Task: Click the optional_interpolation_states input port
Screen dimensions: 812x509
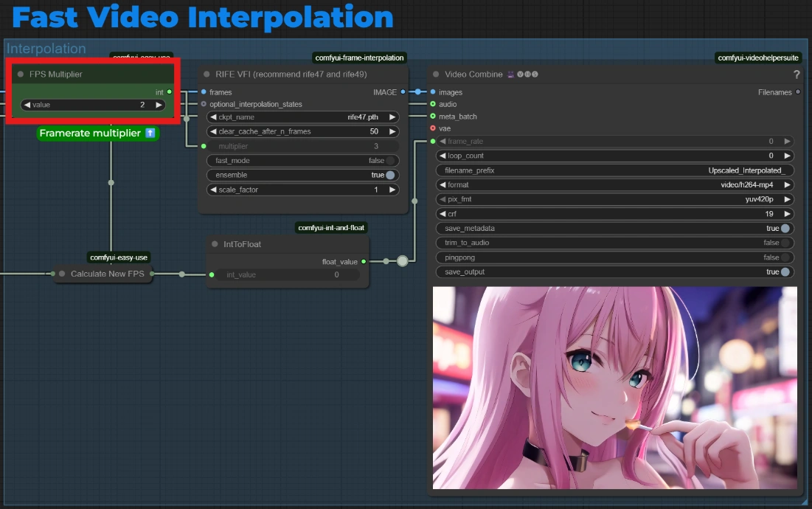Action: (204, 104)
